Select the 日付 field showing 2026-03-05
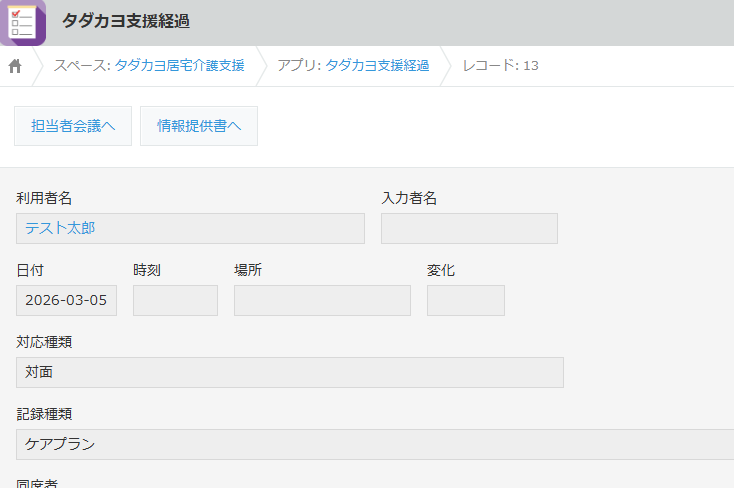The image size is (734, 488). pyautogui.click(x=66, y=300)
